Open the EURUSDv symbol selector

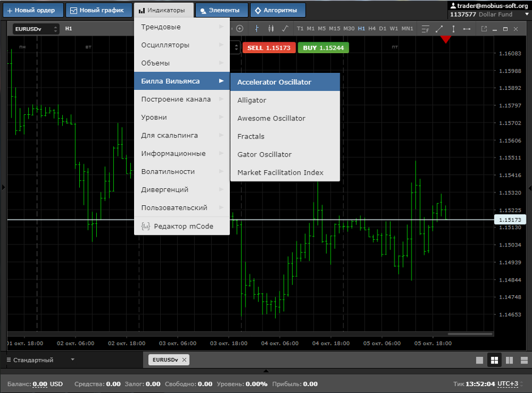(x=36, y=29)
